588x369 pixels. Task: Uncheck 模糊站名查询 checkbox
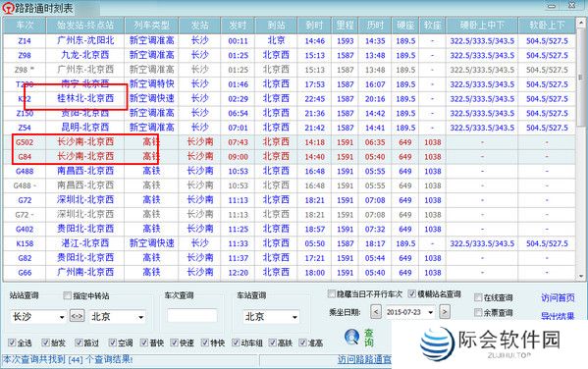pos(411,293)
